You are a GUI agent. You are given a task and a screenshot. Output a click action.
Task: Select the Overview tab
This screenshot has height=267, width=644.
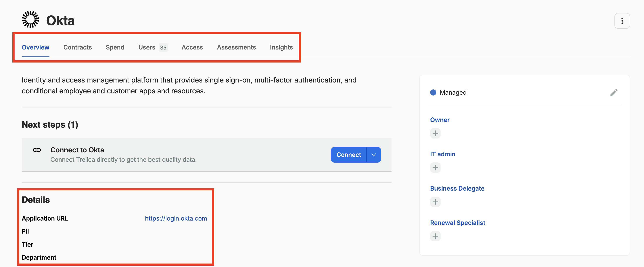tap(35, 47)
